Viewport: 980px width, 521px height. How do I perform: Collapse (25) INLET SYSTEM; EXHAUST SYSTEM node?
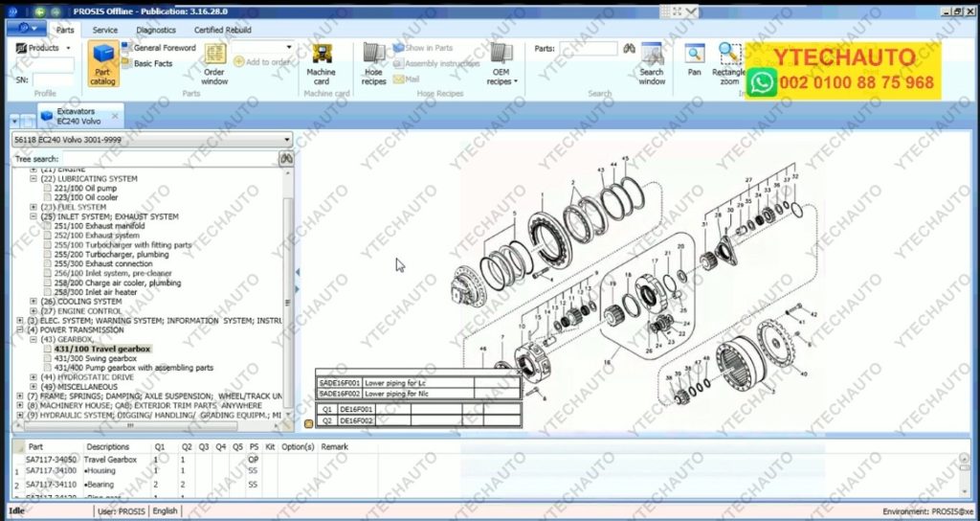tap(33, 216)
